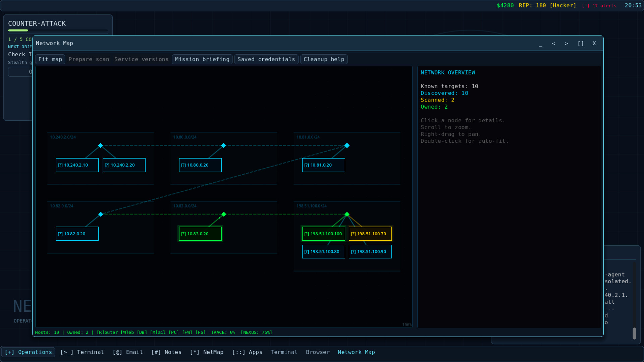Open the Operations menu in taskbar
Screen dimensions: 644x362
pos(29,352)
